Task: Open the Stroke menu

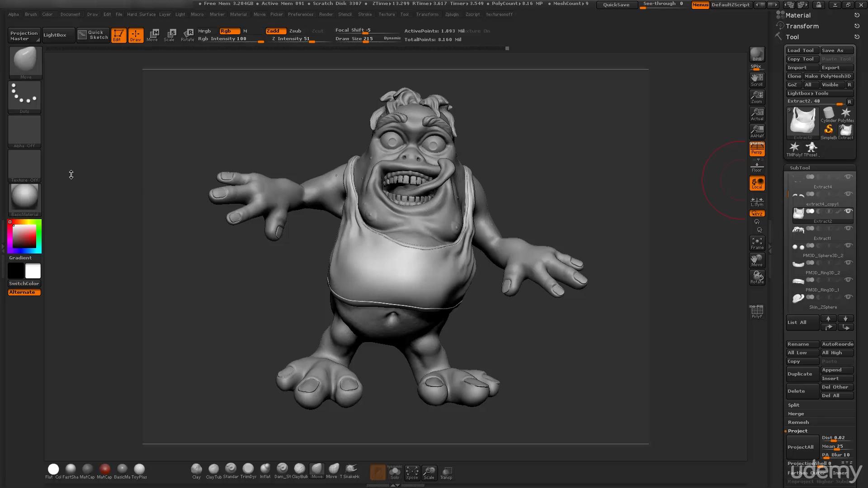Action: click(365, 14)
